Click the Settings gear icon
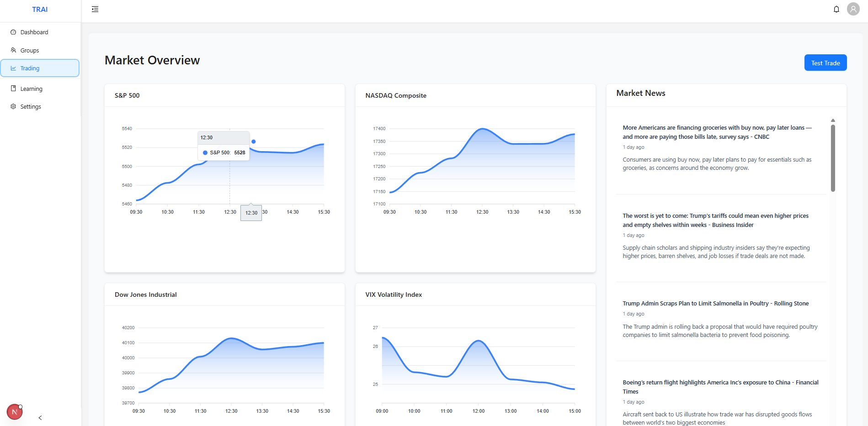 coord(13,106)
